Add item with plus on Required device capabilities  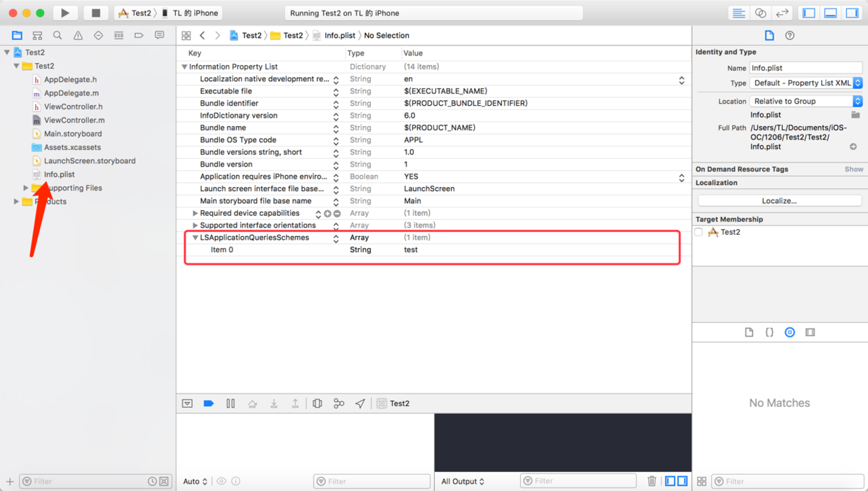pyautogui.click(x=328, y=214)
